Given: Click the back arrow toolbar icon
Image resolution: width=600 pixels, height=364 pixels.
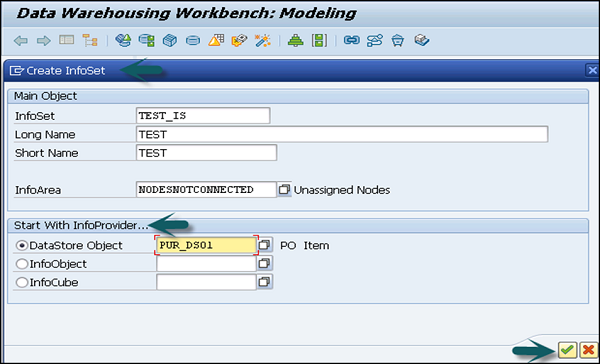Looking at the screenshot, I should pos(21,41).
